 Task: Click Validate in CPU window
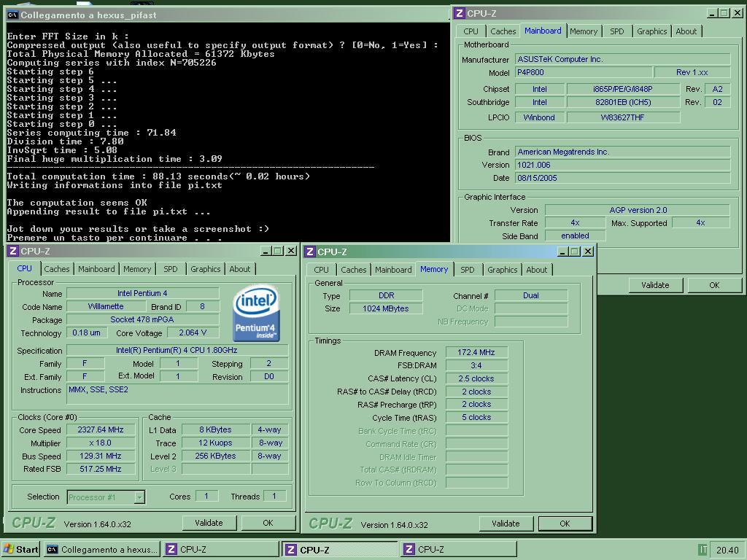click(209, 523)
